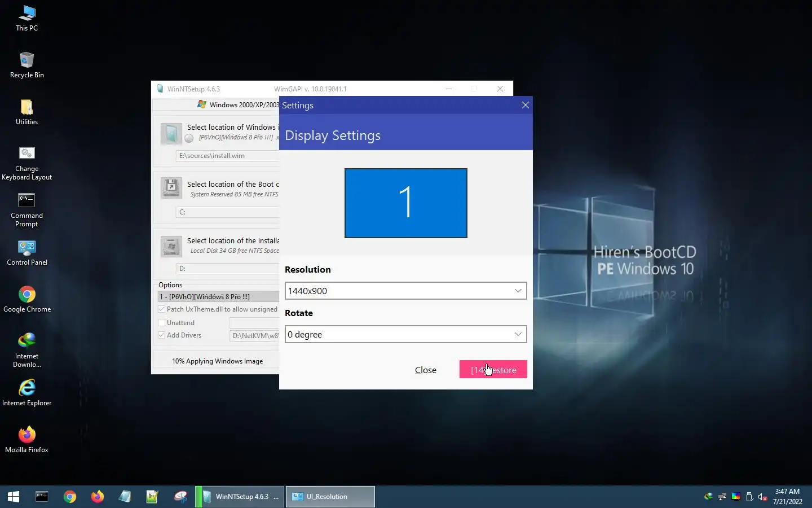This screenshot has width=812, height=508.
Task: Click the E:\sources\install.wim path field
Action: (x=228, y=156)
